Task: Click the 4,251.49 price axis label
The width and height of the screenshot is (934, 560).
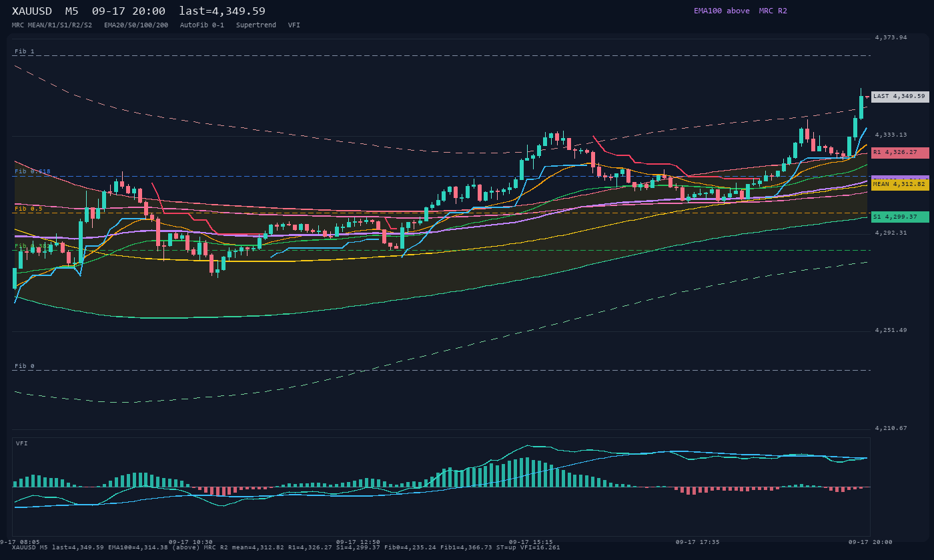Action: click(891, 330)
